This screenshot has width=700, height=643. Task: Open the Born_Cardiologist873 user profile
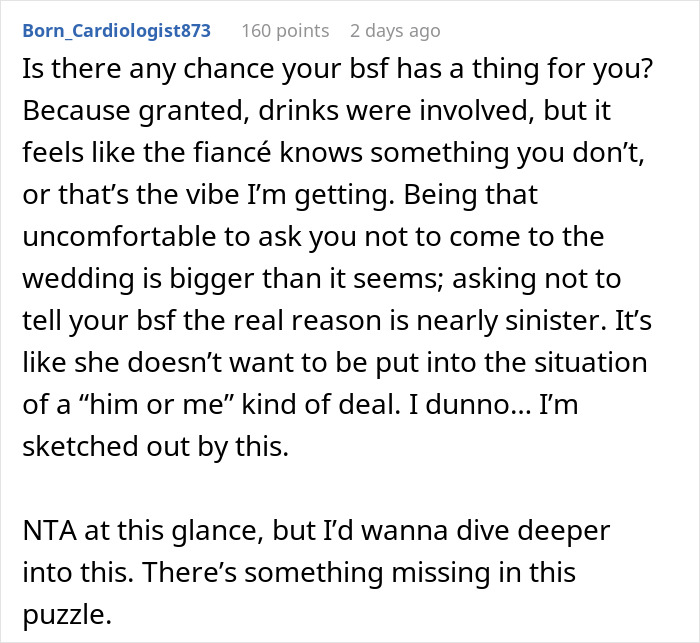[116, 31]
